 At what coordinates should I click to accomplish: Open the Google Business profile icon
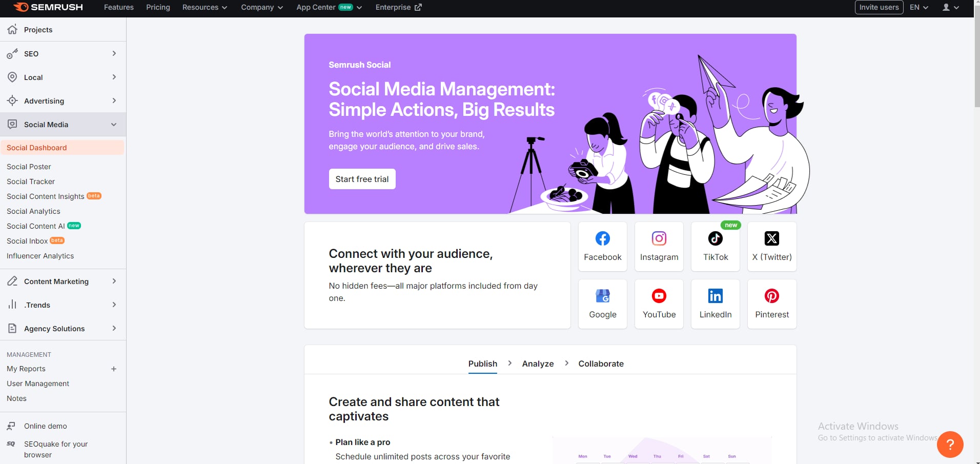[602, 296]
